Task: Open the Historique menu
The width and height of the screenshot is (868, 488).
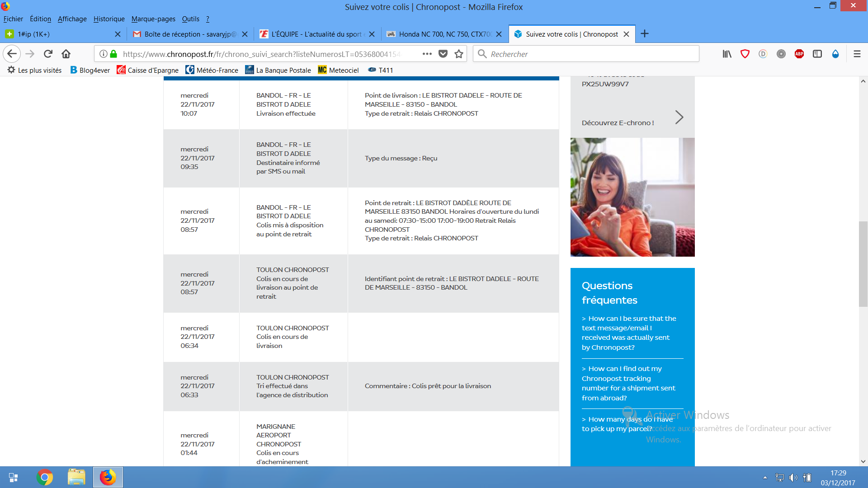Action: (109, 19)
